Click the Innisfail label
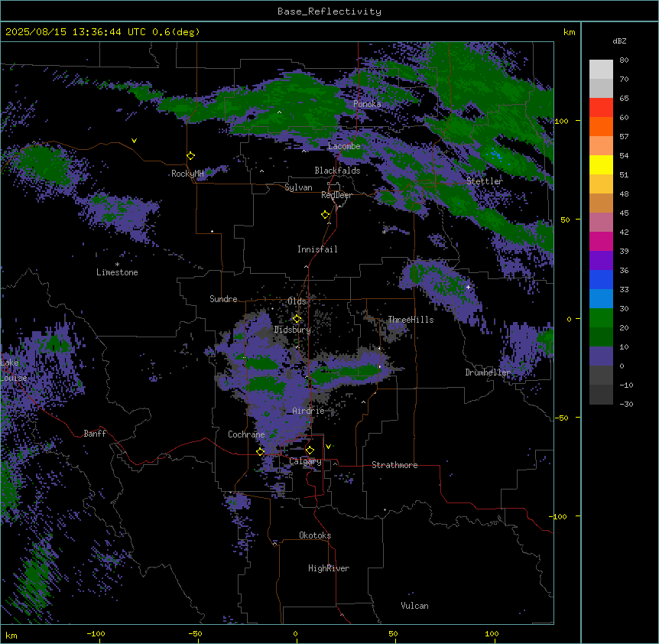Image resolution: width=659 pixels, height=644 pixels. (317, 249)
